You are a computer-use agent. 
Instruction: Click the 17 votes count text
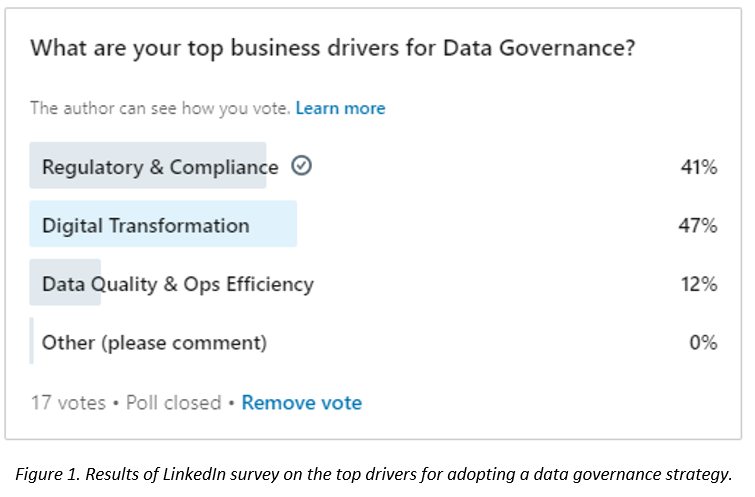click(x=68, y=403)
